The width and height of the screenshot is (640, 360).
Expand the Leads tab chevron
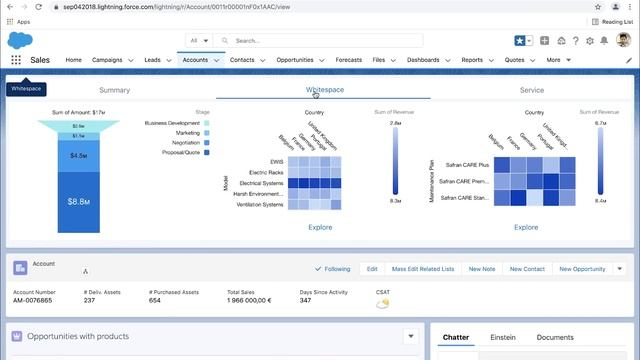coord(169,60)
